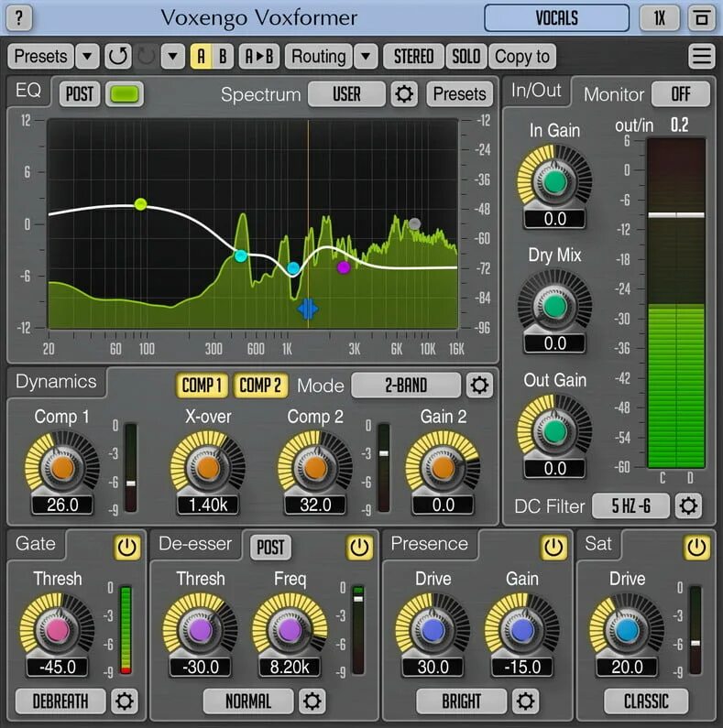Viewport: 723px width, 728px height.
Task: Select the gray EQ band point
Action: tap(414, 223)
